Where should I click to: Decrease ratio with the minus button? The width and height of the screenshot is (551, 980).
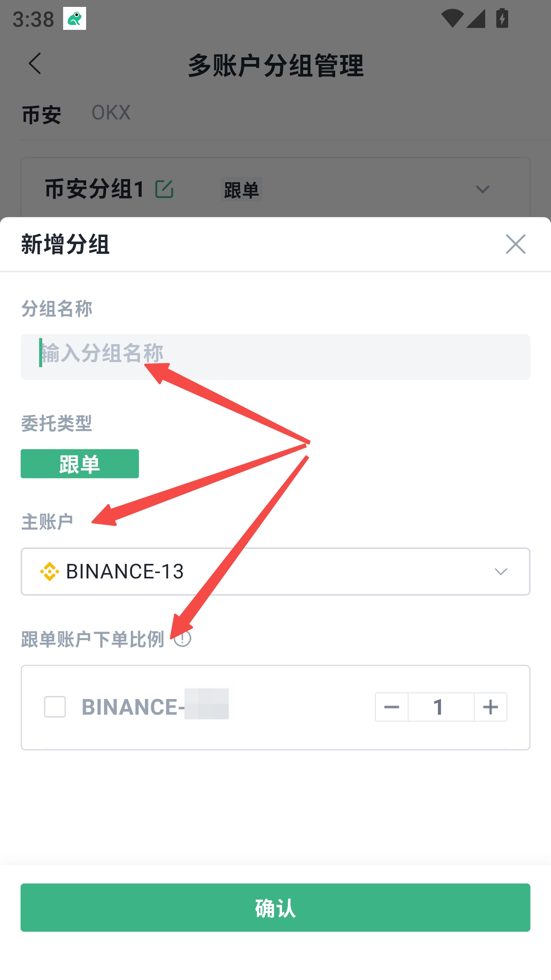(391, 707)
